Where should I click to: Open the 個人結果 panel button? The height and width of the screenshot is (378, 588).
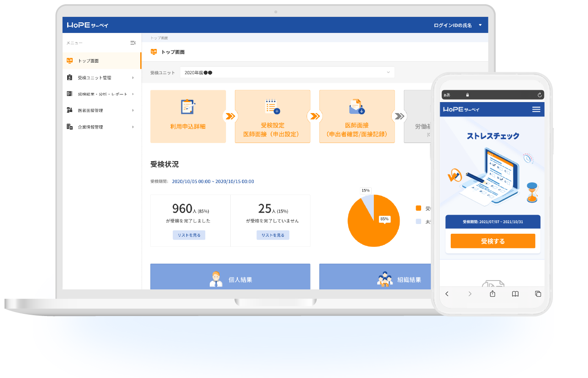(x=230, y=277)
